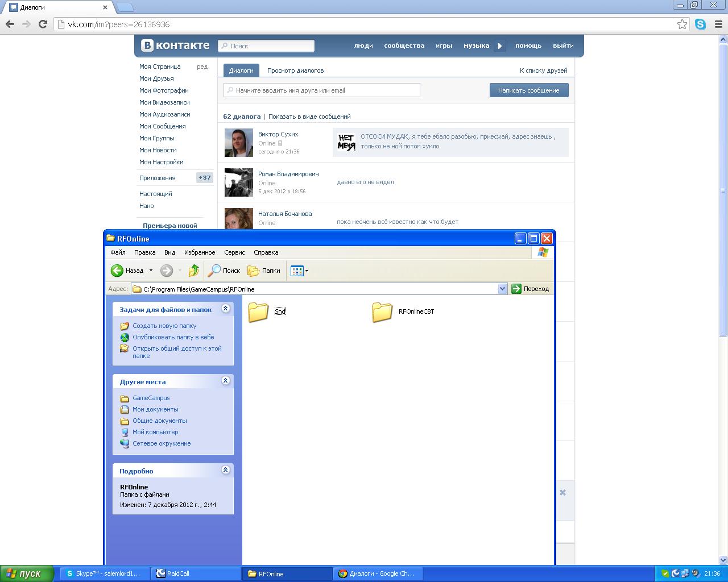Viewport: 728px width, 582px height.
Task: Bookmark page with star icon
Action: point(682,24)
